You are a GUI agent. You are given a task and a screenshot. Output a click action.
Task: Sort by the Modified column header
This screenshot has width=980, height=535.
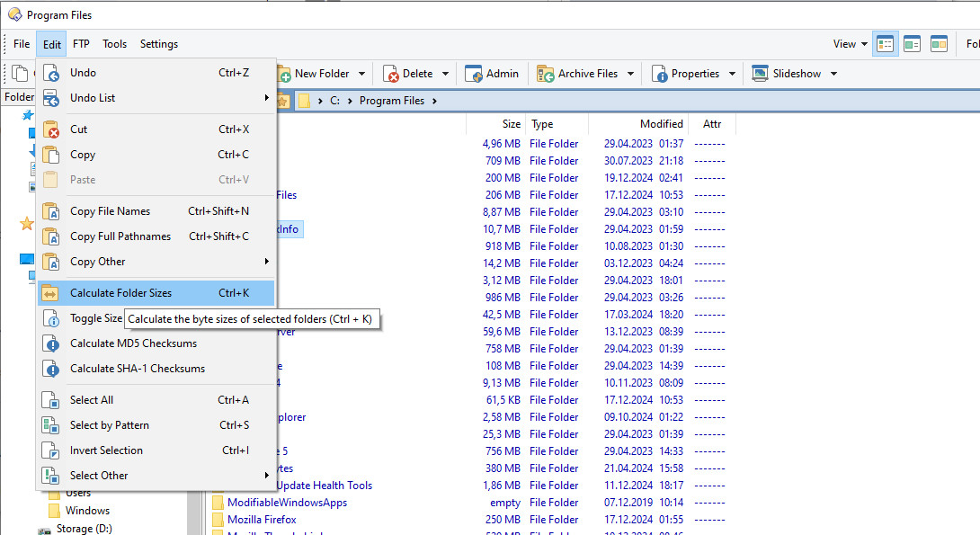[638, 124]
